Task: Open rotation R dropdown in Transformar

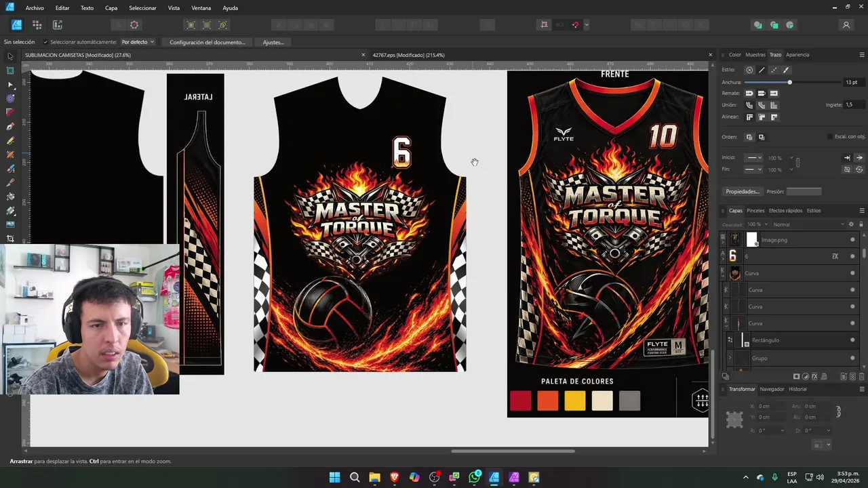Action: pos(783,430)
